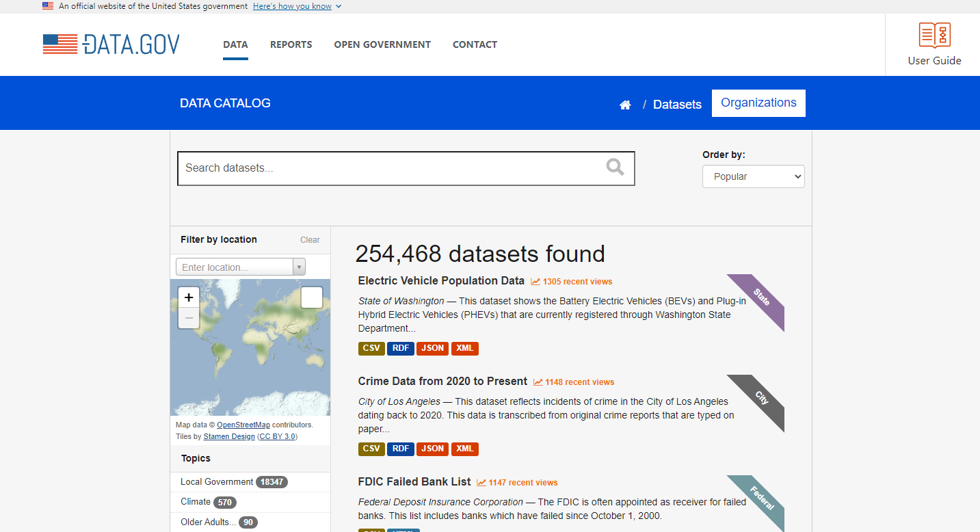980x532 pixels.
Task: Click the 18347 count badge
Action: click(272, 482)
